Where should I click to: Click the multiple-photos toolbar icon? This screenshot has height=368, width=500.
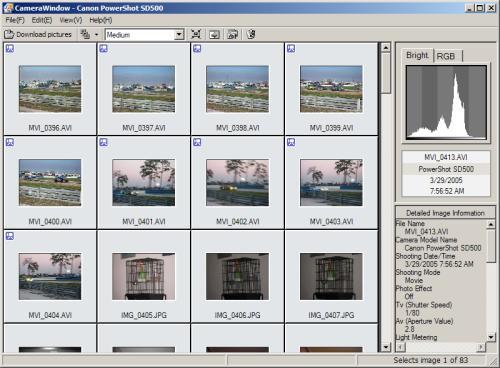pyautogui.click(x=233, y=34)
